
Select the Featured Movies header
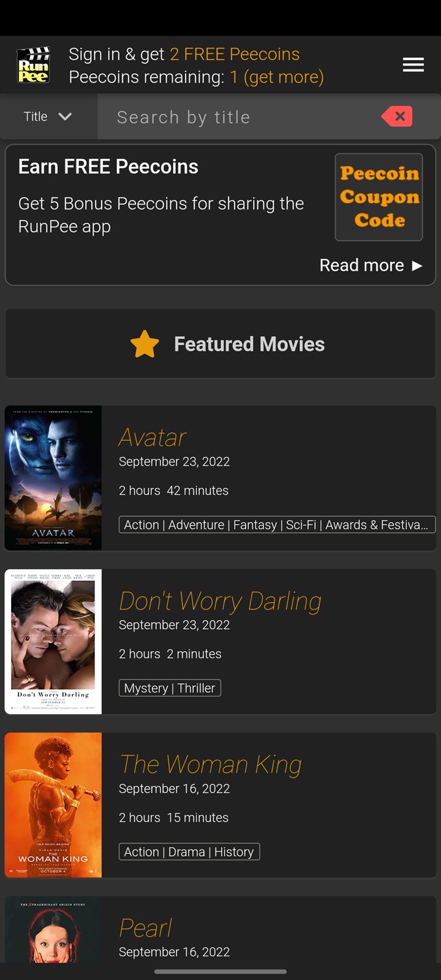tap(221, 344)
